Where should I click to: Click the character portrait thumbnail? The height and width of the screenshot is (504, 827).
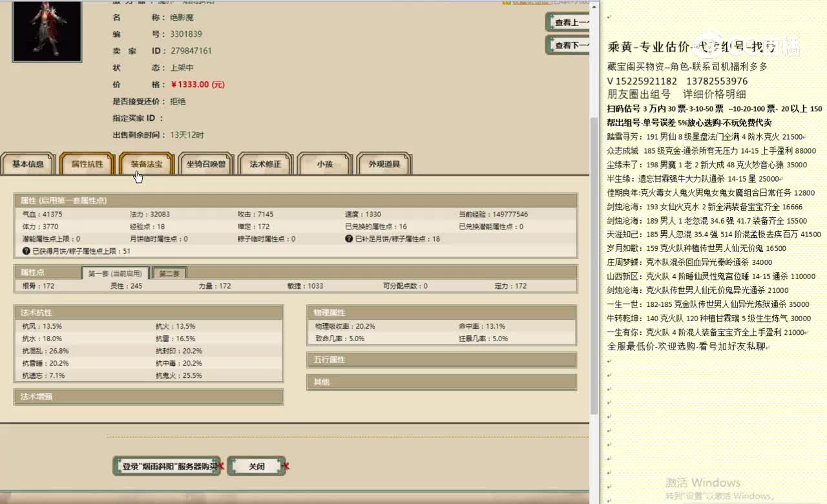47,30
